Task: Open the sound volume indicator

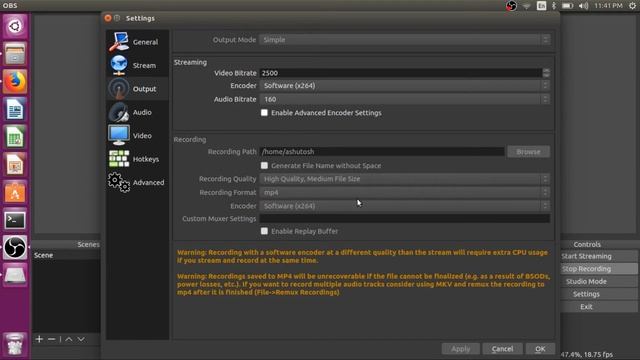Action: pyautogui.click(x=584, y=6)
